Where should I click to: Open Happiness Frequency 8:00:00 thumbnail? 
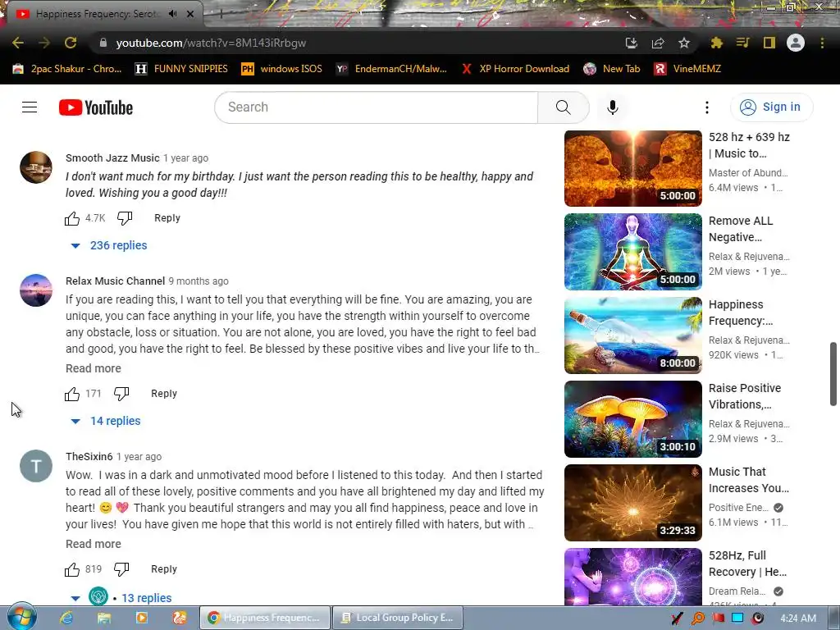point(632,336)
